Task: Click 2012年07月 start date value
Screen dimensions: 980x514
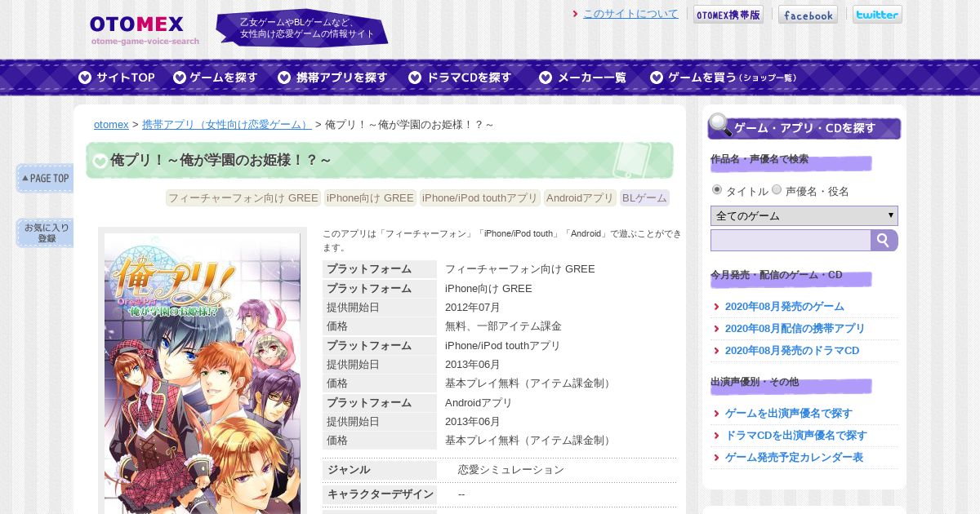Action: tap(473, 308)
